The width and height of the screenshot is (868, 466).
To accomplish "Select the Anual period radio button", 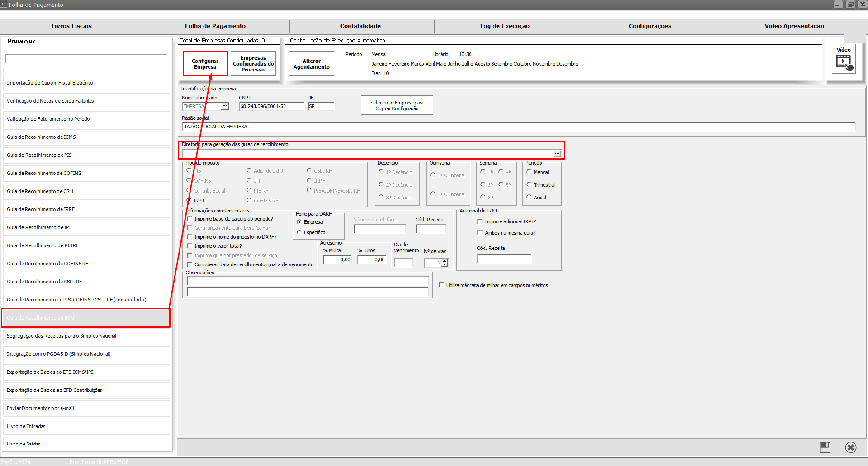I will pos(529,198).
